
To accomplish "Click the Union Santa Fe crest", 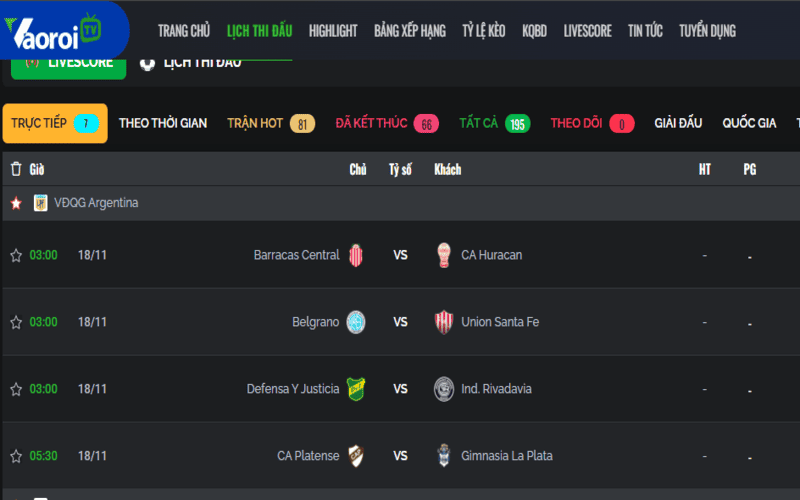I will [444, 322].
